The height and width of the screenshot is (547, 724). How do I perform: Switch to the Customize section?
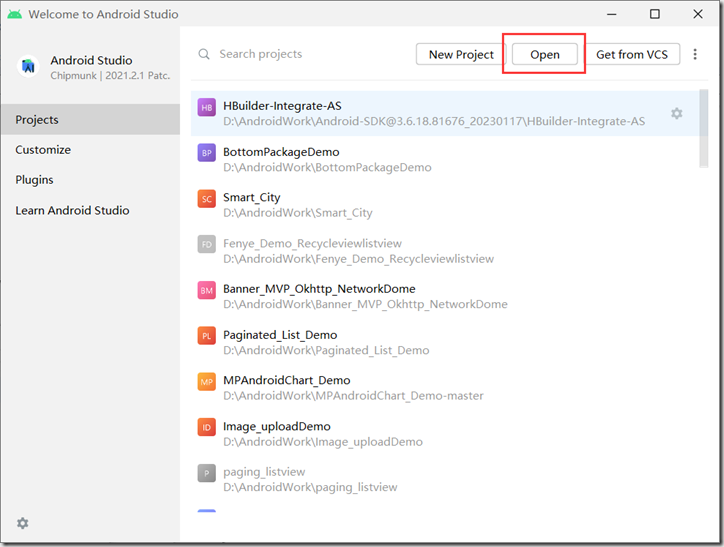click(x=43, y=150)
